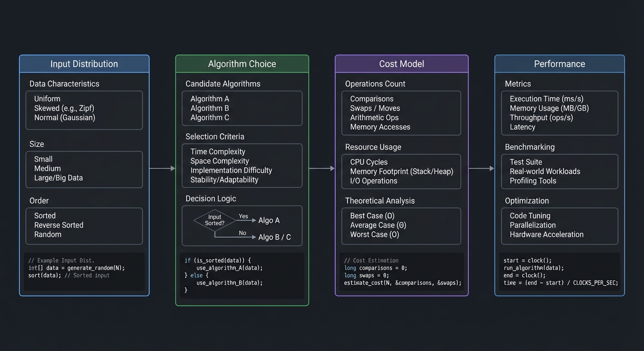This screenshot has width=644, height=351.
Task: Click the Algo A label in Decision Logic
Action: (269, 220)
